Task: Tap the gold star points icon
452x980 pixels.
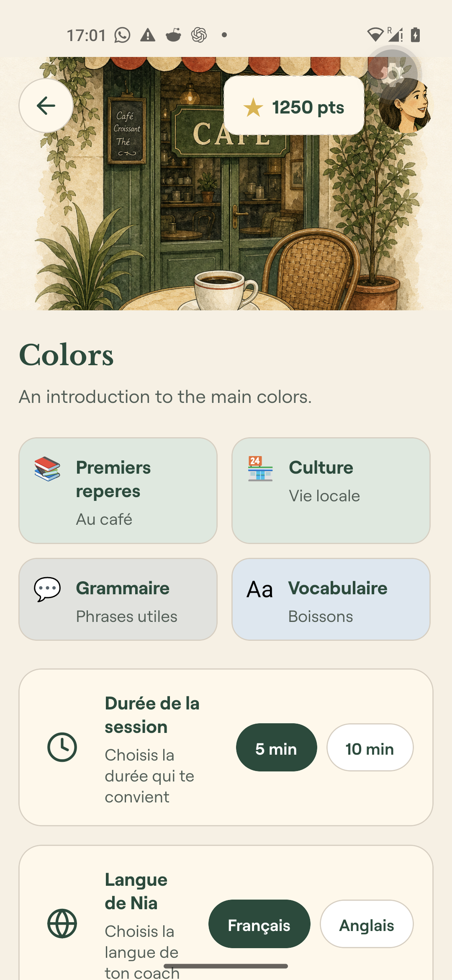Action: tap(253, 107)
